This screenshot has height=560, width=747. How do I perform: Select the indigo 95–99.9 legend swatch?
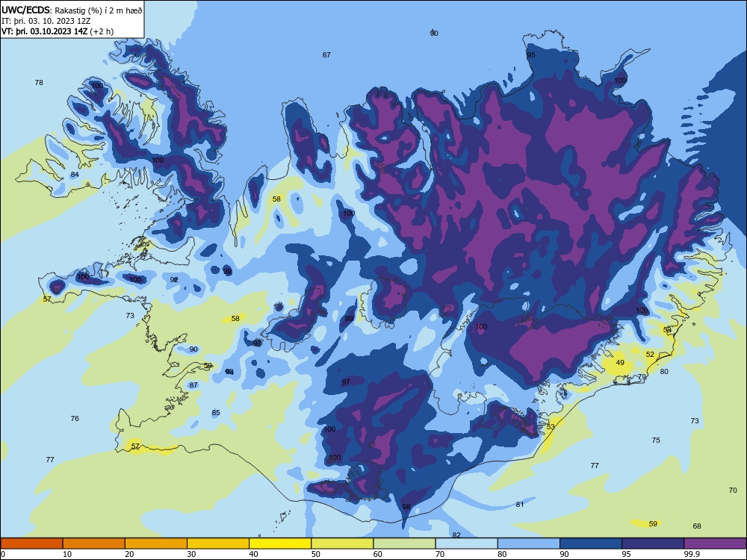tap(653, 544)
